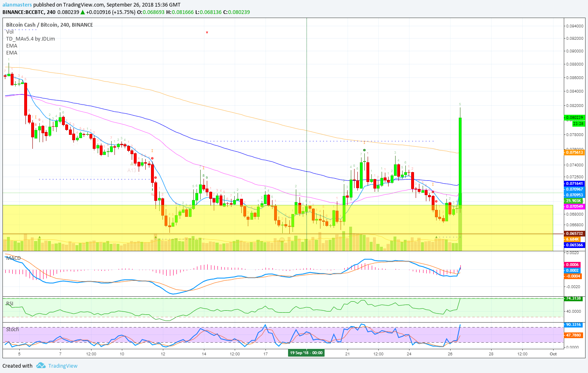Click the Stoch pane label
This screenshot has height=373, width=588.
click(x=12, y=329)
